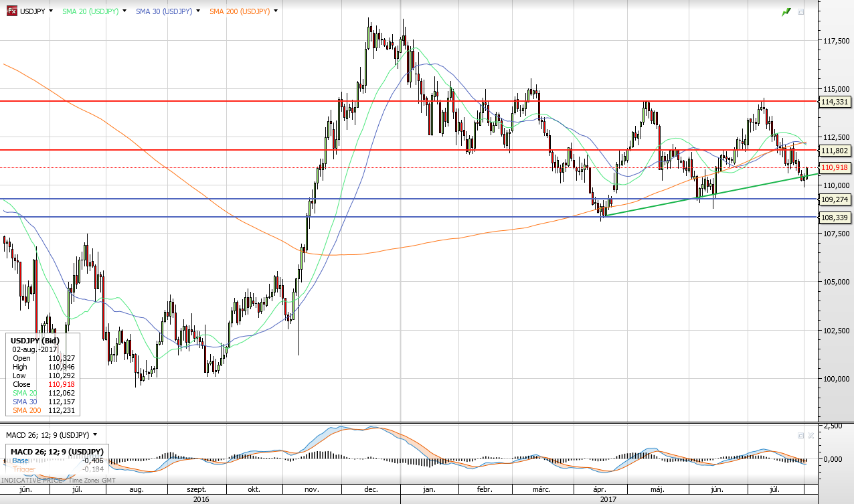
Task: Click the SMA 30 (USDJPY) indicator label
Action: click(x=164, y=11)
